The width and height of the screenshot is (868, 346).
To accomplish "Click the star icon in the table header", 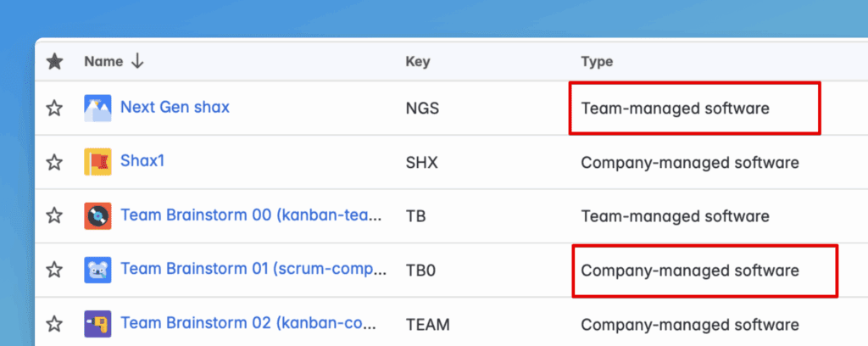I will click(x=54, y=61).
